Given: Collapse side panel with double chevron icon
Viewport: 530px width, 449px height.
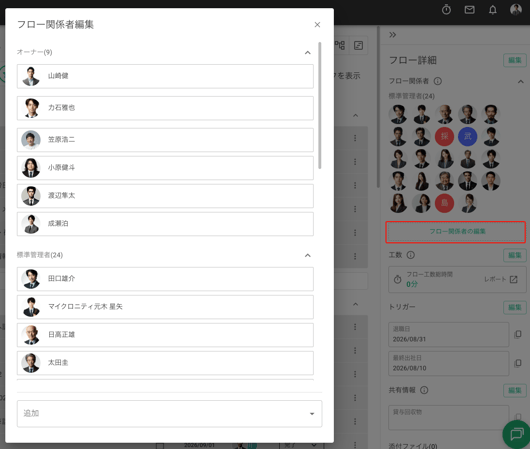Looking at the screenshot, I should click(x=392, y=35).
